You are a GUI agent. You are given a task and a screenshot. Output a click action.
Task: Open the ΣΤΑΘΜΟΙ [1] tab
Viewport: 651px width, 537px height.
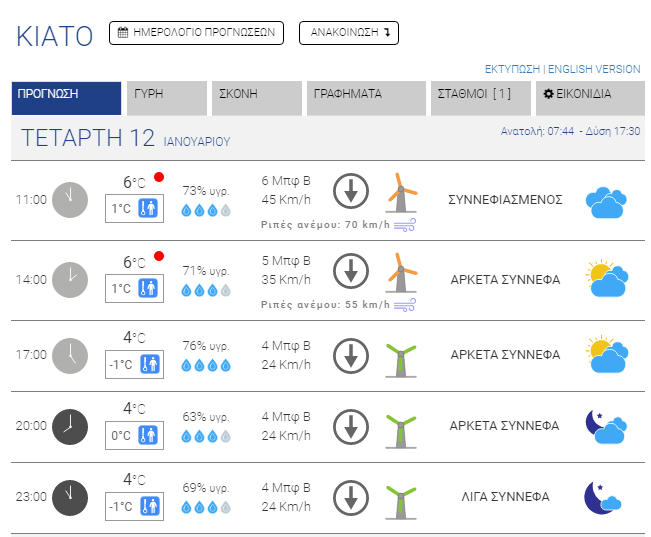475,98
